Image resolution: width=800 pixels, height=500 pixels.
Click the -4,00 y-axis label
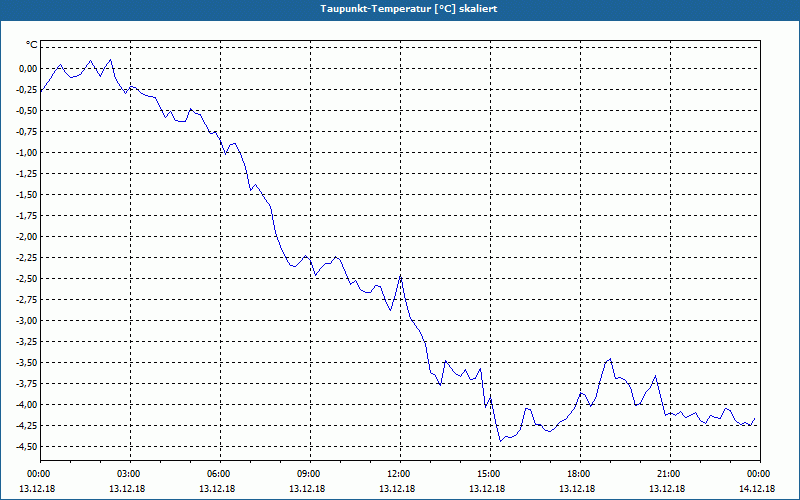click(x=27, y=405)
